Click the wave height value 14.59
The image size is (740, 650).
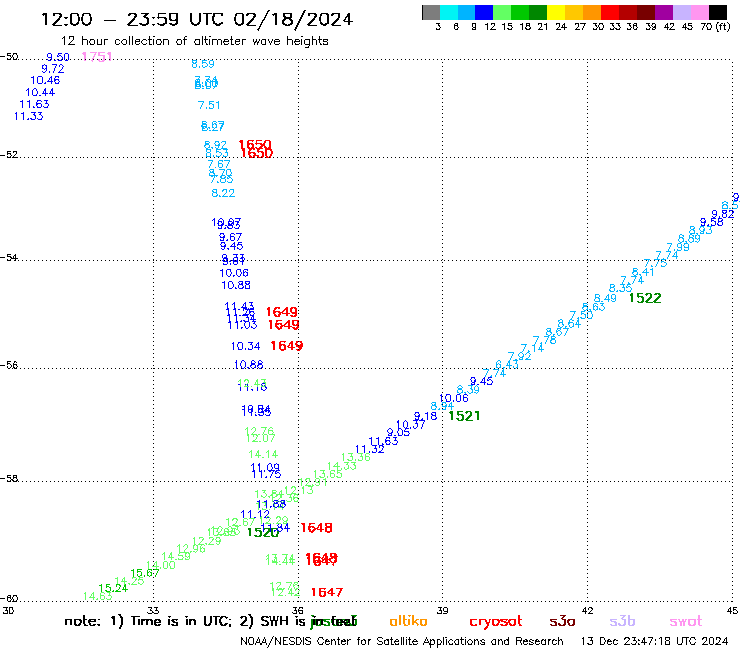pyautogui.click(x=176, y=556)
